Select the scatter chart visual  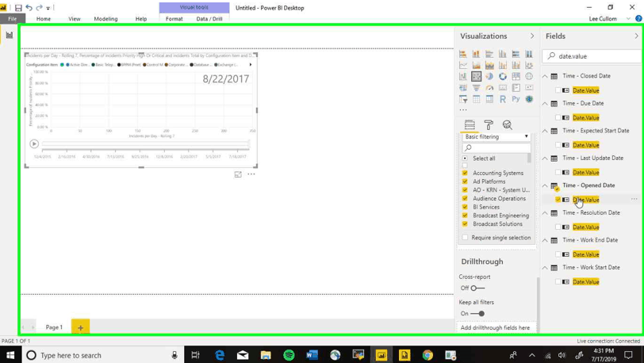476,76
